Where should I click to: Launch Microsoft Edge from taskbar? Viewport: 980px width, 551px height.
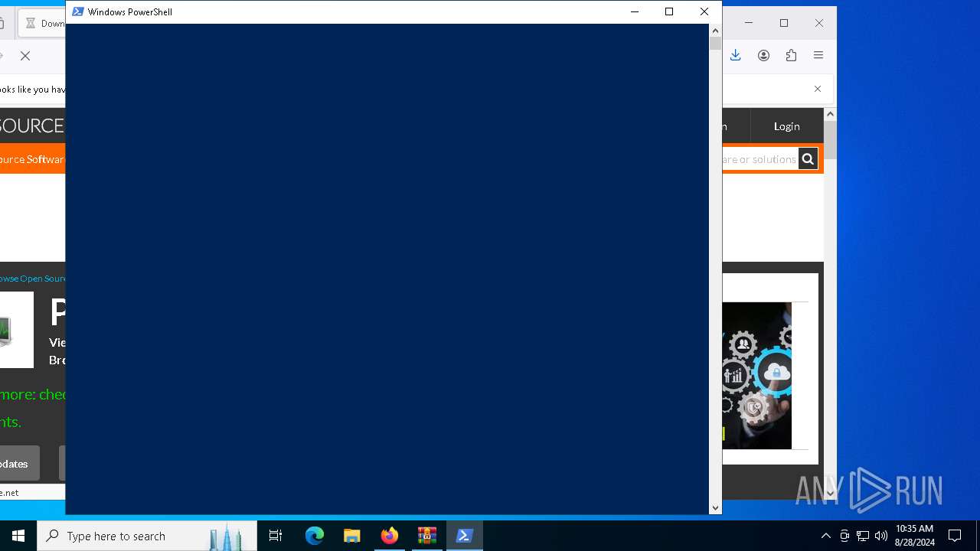315,536
